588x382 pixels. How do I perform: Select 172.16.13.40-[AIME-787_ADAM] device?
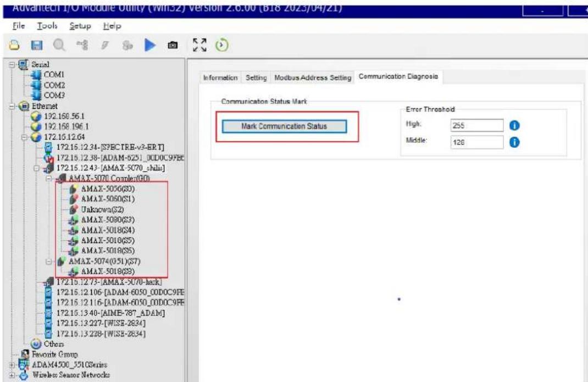tap(110, 313)
